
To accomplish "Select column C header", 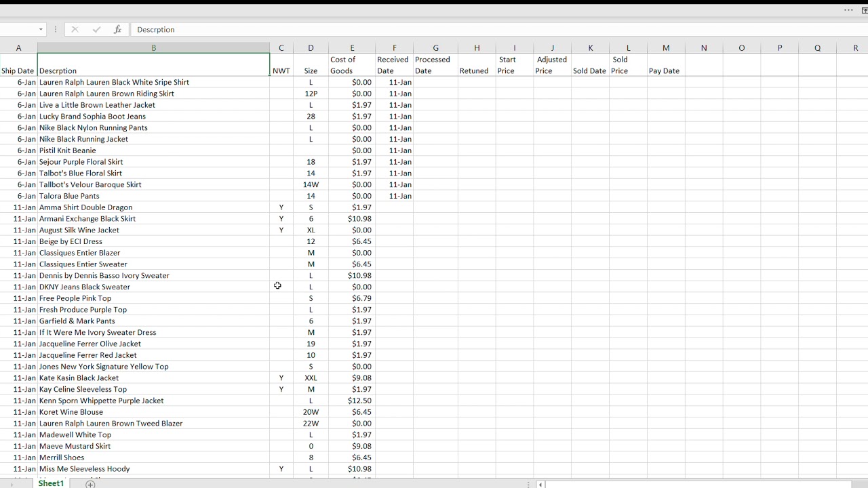I will pos(281,47).
